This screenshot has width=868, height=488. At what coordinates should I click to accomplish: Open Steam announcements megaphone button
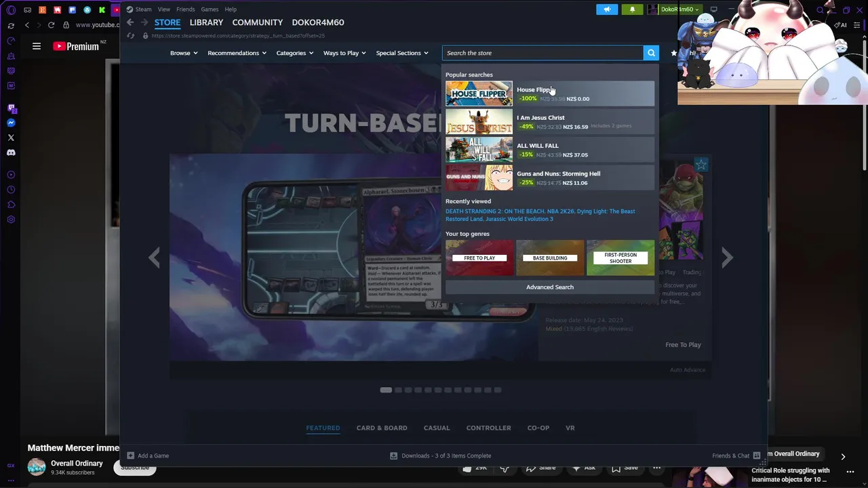tap(607, 9)
